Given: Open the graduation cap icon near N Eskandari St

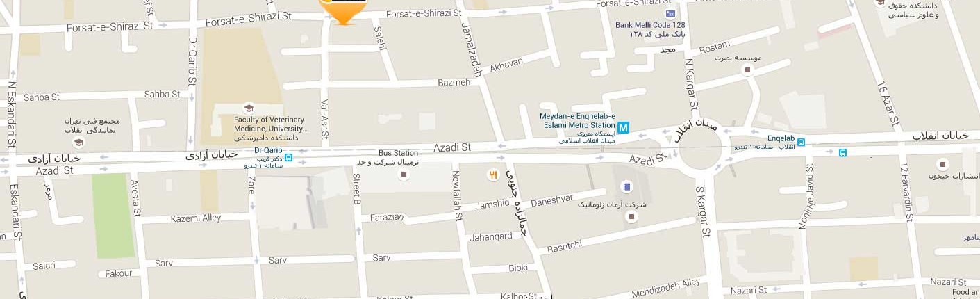Looking at the screenshot, I should [78, 143].
